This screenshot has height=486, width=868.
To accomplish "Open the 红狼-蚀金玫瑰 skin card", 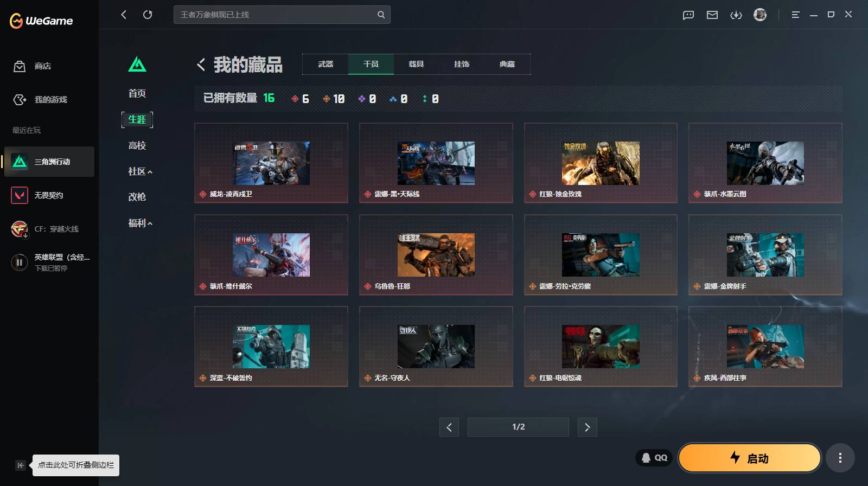I will click(601, 163).
